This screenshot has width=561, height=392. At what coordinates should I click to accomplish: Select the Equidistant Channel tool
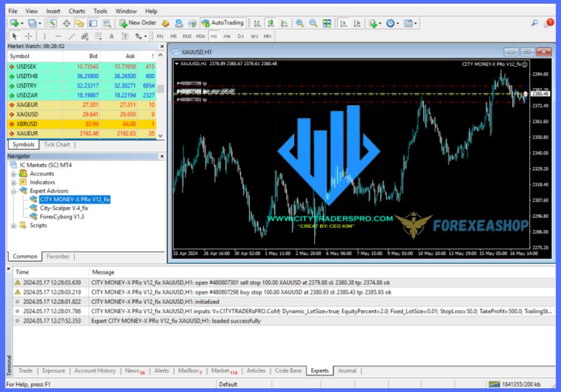pyautogui.click(x=85, y=36)
